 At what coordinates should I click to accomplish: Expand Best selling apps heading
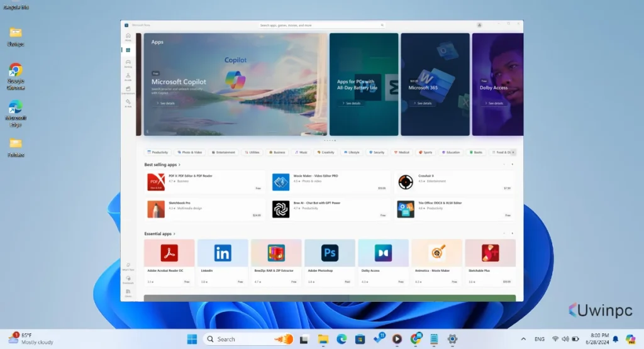162,165
